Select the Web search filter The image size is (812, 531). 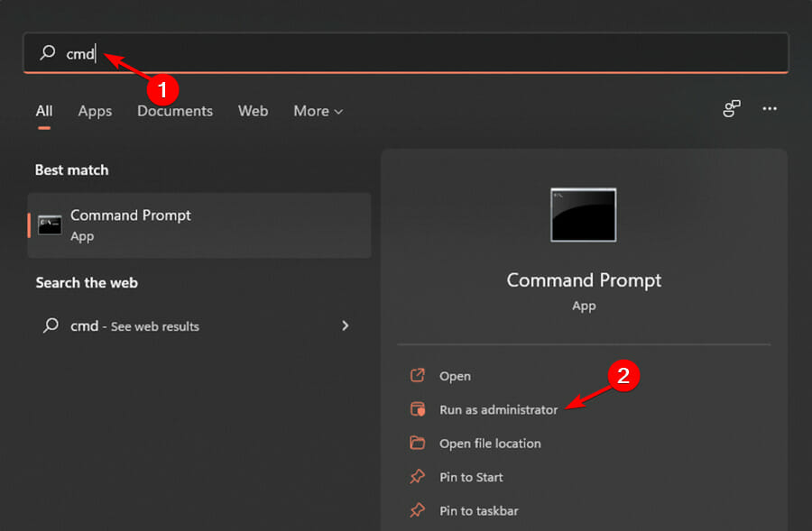(x=253, y=111)
